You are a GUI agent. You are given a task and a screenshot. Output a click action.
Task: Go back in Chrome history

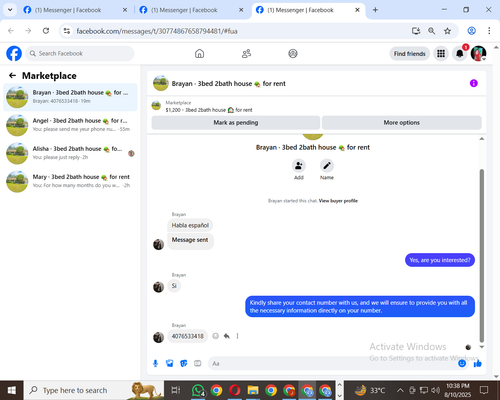(x=11, y=31)
